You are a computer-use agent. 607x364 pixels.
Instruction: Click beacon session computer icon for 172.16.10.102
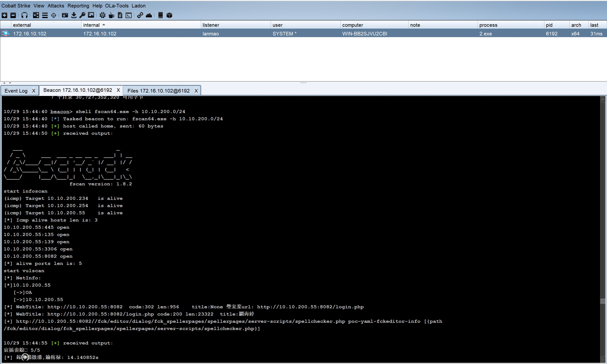(6, 33)
